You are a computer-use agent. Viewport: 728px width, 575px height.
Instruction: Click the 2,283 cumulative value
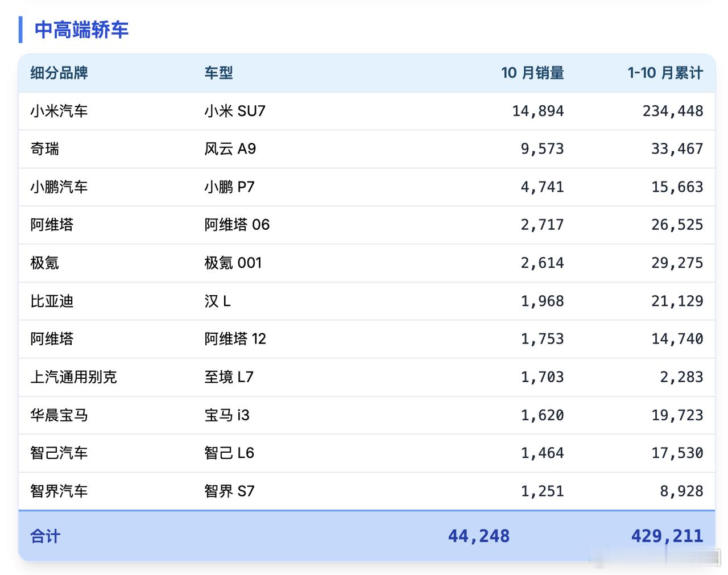[x=681, y=377]
